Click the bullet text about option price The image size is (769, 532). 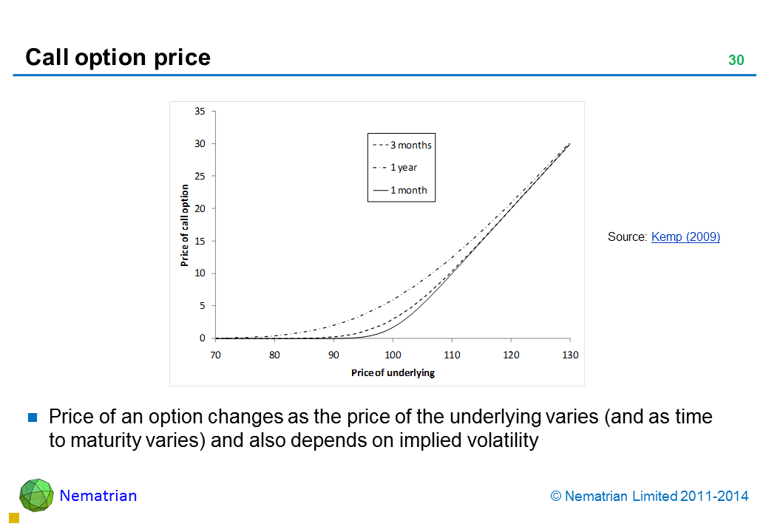tap(380, 429)
